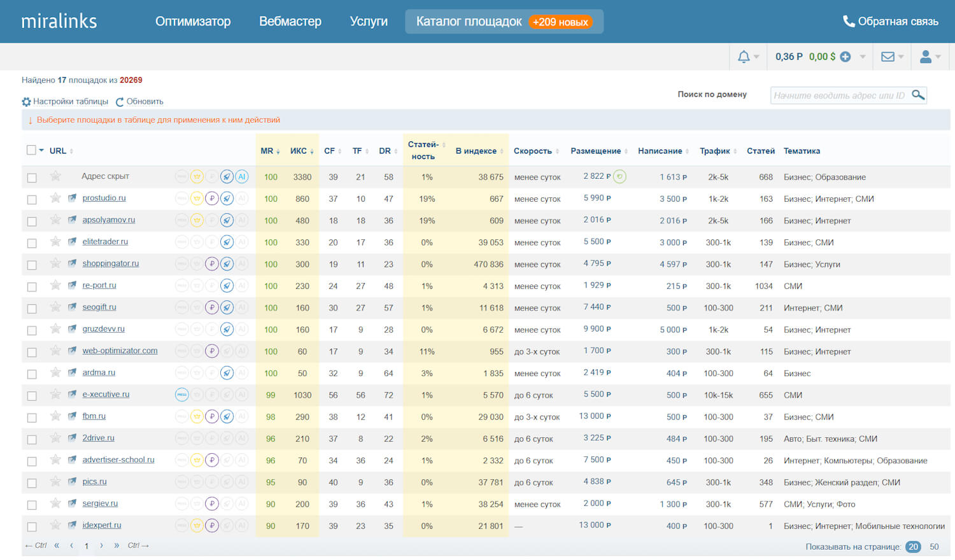Go to the Каталог площадок tab
The image size is (955, 560).
pyautogui.click(x=469, y=21)
